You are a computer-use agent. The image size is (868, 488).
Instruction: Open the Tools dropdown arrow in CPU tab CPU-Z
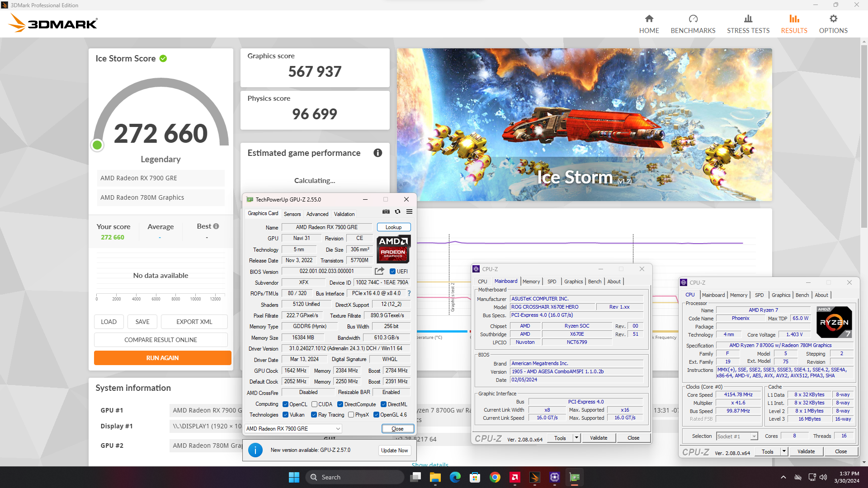(x=784, y=451)
